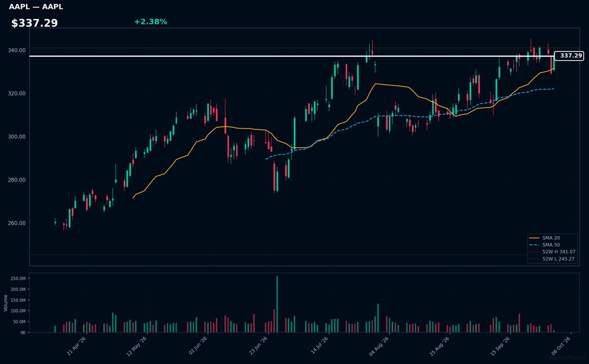Click the 02 Jun '26 date label

(x=198, y=346)
